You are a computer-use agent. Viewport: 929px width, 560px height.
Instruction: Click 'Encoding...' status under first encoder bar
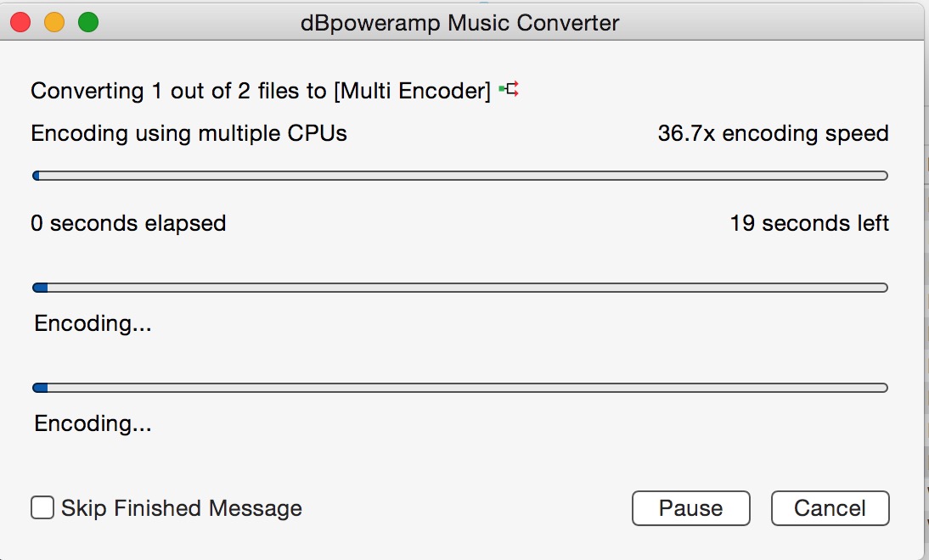(x=93, y=323)
